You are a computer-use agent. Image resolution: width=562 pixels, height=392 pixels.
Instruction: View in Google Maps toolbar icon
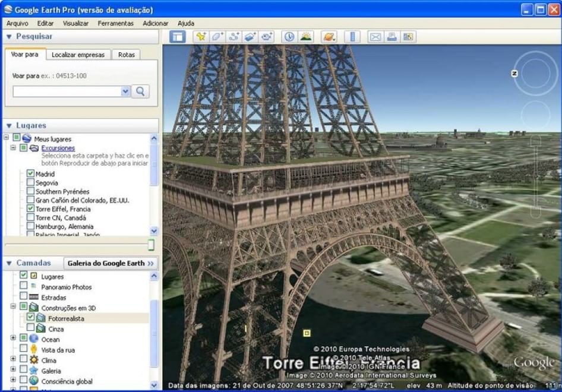click(x=408, y=37)
